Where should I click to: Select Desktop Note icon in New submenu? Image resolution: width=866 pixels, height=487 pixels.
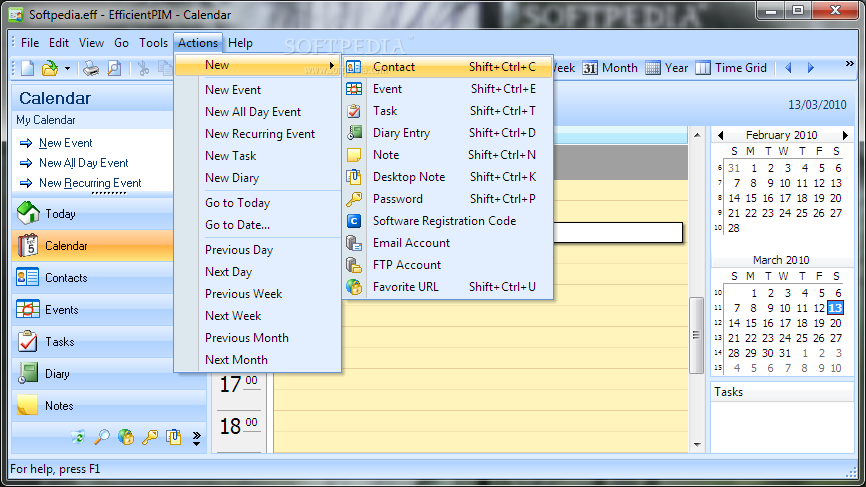[353, 177]
